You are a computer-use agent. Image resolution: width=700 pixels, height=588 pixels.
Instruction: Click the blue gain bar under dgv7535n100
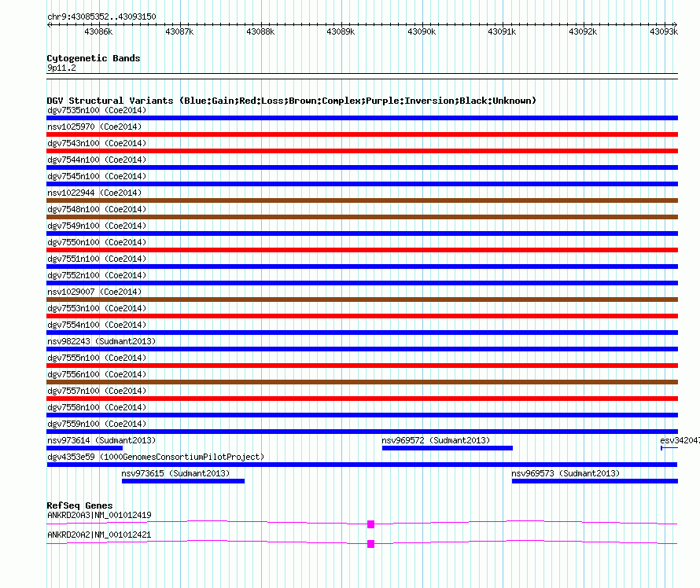click(362, 118)
